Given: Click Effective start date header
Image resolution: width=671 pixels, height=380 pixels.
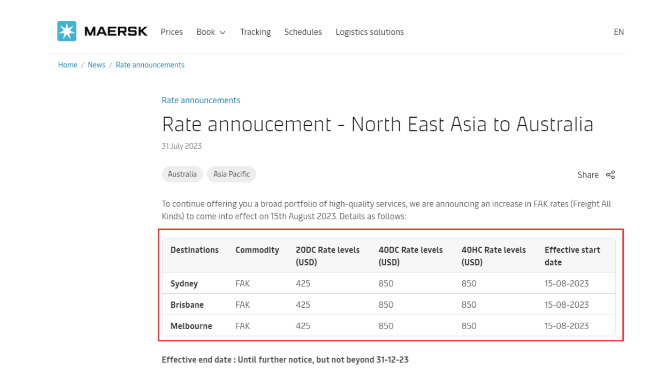Looking at the screenshot, I should coord(572,256).
